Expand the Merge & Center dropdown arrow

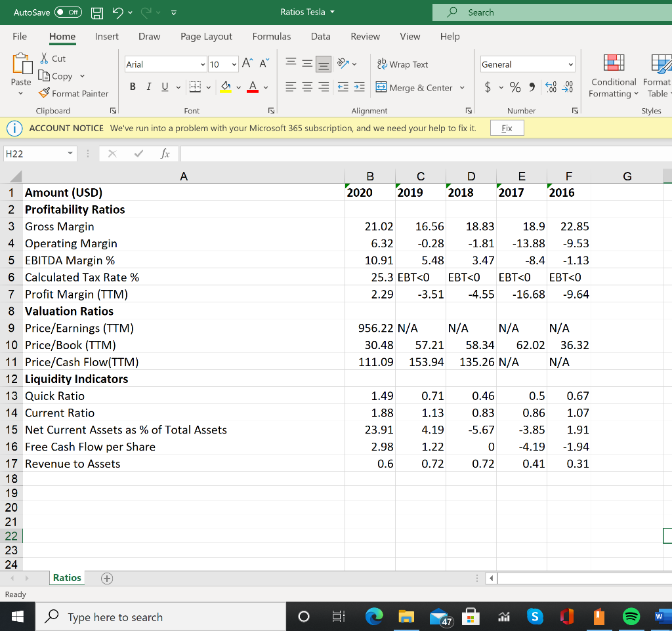click(462, 88)
